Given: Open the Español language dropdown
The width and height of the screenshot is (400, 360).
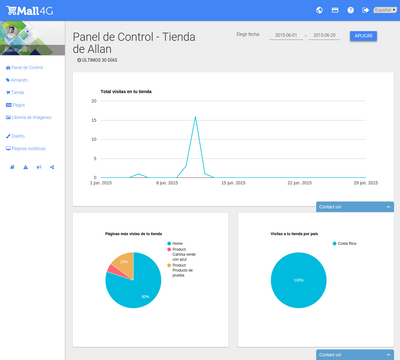Looking at the screenshot, I should point(385,10).
